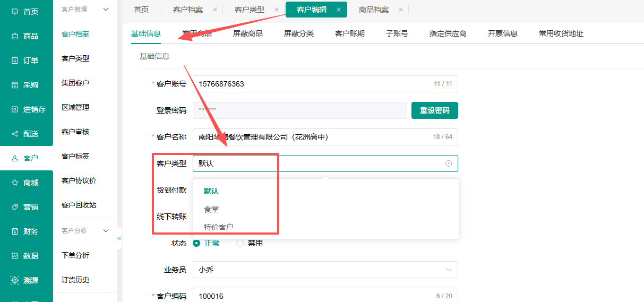Open the 订单 orders sidebar icon
644x302 pixels.
(x=15, y=61)
